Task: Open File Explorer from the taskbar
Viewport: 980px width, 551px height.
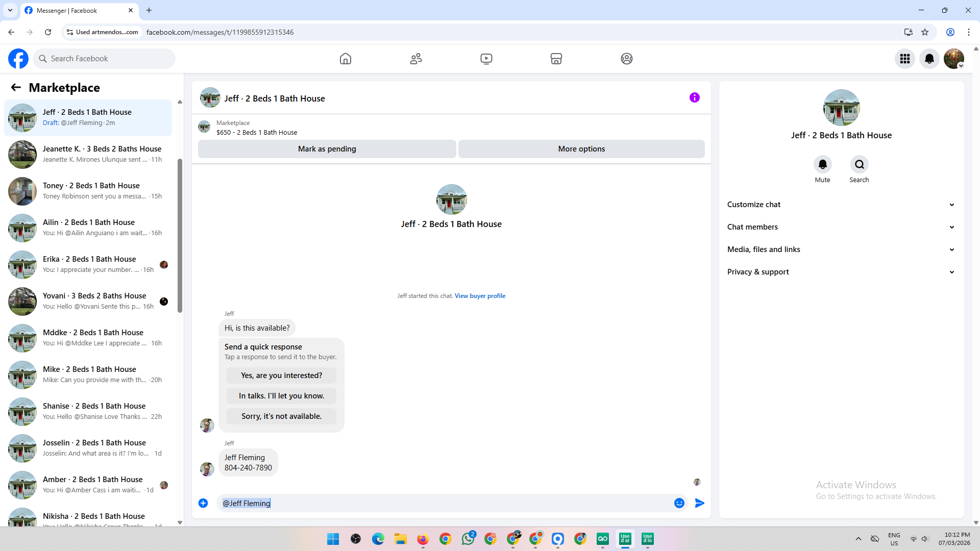Action: [x=401, y=539]
